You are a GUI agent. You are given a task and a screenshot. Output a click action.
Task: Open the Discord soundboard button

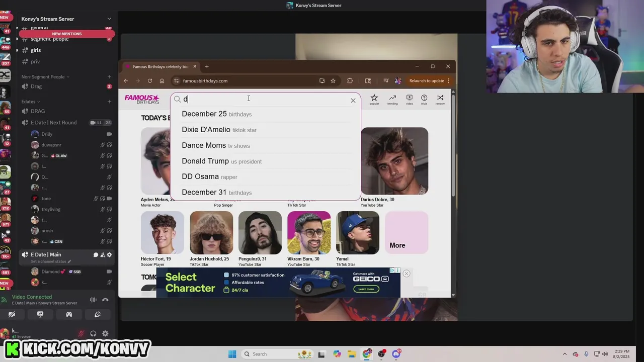98,315
